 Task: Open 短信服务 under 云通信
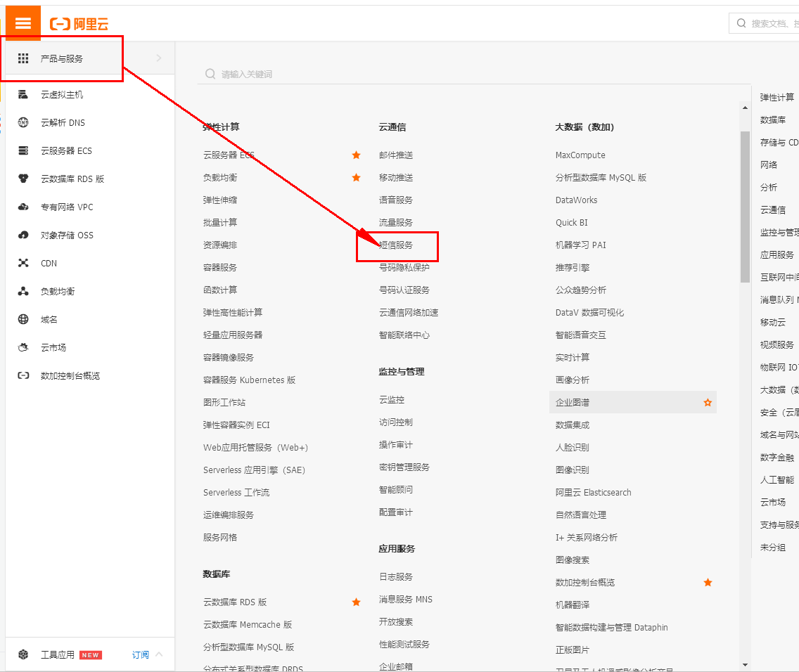(x=396, y=245)
